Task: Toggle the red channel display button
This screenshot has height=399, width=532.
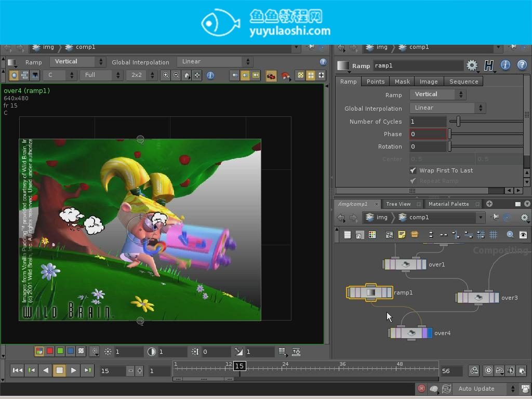Action: coord(50,351)
